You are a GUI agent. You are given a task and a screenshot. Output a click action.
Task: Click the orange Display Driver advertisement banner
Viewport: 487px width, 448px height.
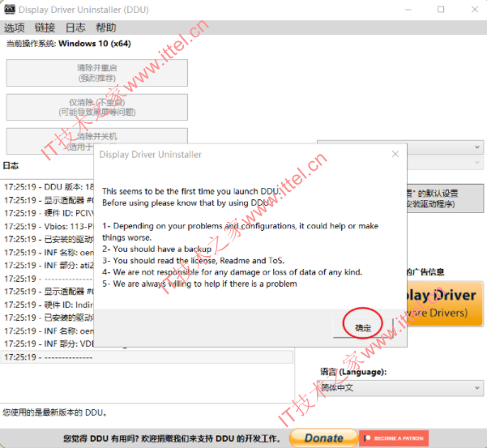(445, 303)
